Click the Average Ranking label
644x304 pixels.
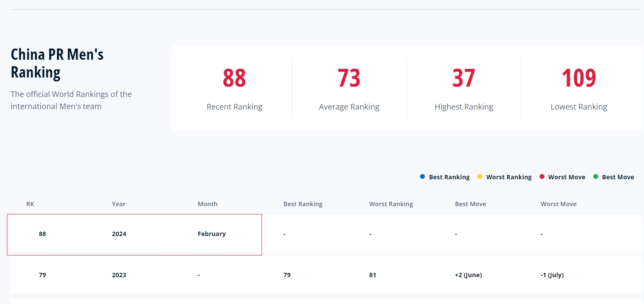pyautogui.click(x=349, y=107)
